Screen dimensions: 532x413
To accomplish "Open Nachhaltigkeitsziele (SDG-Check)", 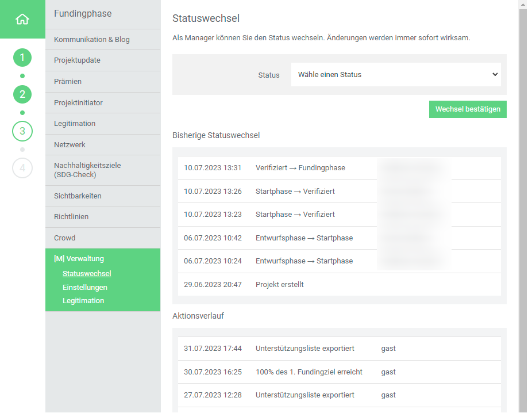I will pos(87,170).
